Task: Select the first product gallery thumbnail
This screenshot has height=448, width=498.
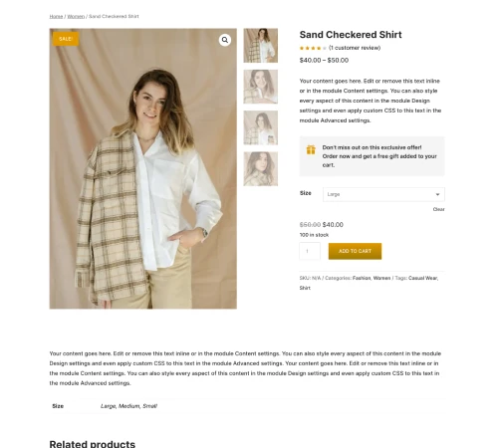Action: click(261, 46)
